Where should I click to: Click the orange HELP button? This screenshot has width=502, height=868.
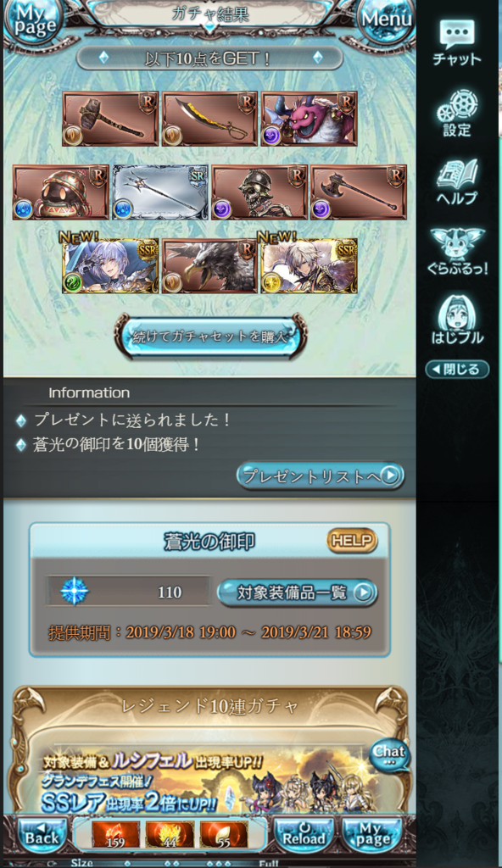tap(352, 541)
